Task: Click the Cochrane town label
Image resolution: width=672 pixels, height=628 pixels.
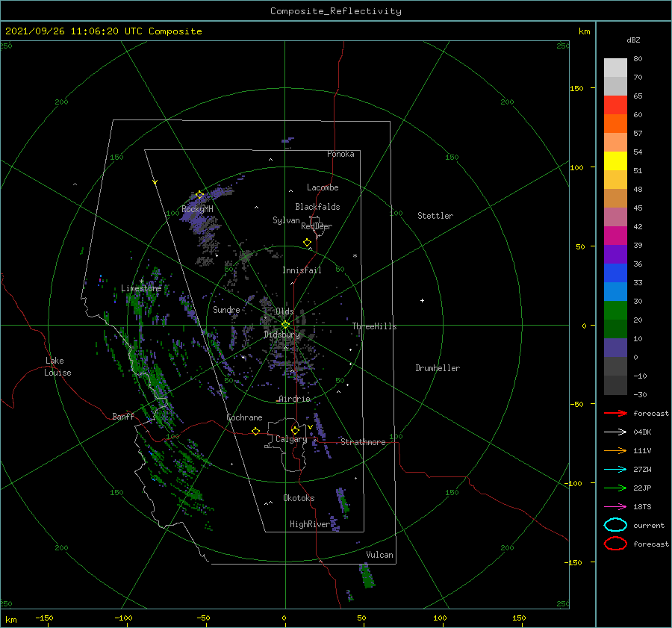Action: point(244,417)
